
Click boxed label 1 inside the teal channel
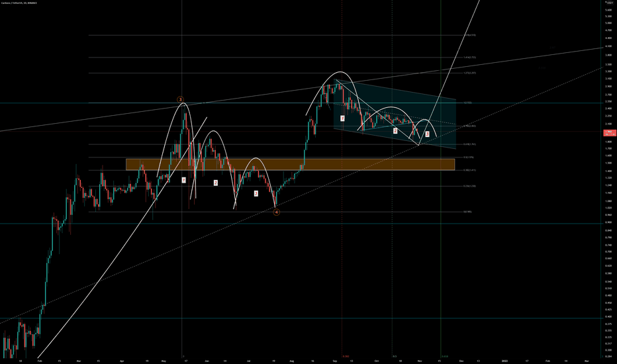click(x=342, y=118)
